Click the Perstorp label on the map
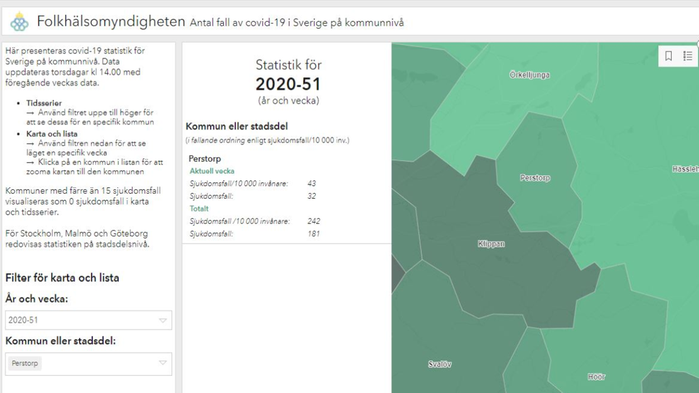699x393 pixels. pos(535,178)
